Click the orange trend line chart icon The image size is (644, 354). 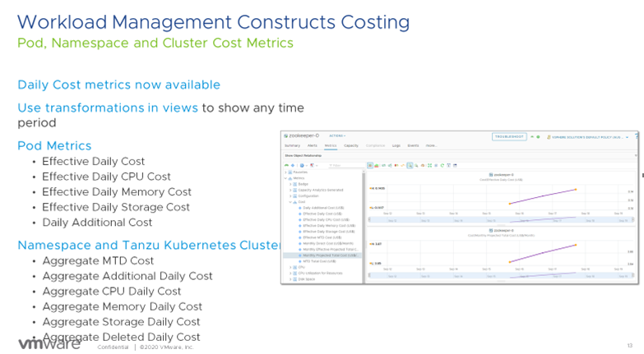click(x=403, y=165)
